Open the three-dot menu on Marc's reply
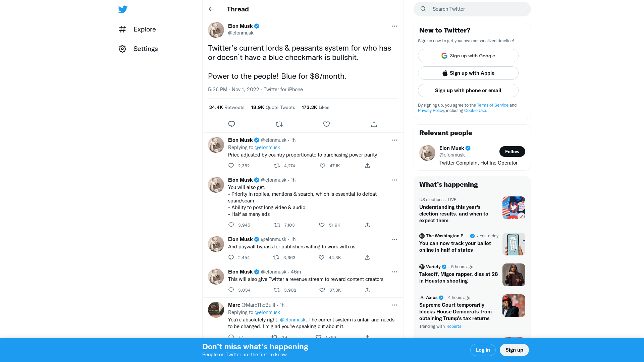 point(394,305)
